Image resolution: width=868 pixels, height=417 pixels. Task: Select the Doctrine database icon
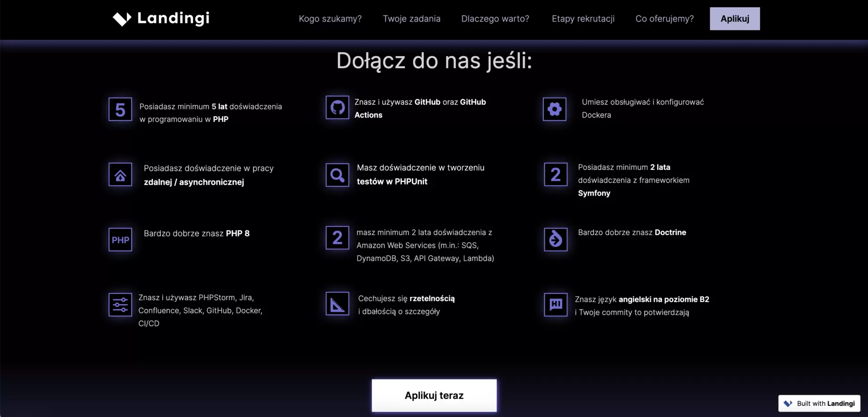tap(556, 239)
